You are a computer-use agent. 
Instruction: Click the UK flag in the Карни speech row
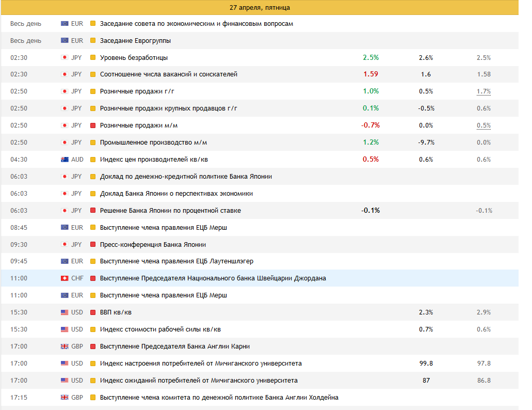65,346
